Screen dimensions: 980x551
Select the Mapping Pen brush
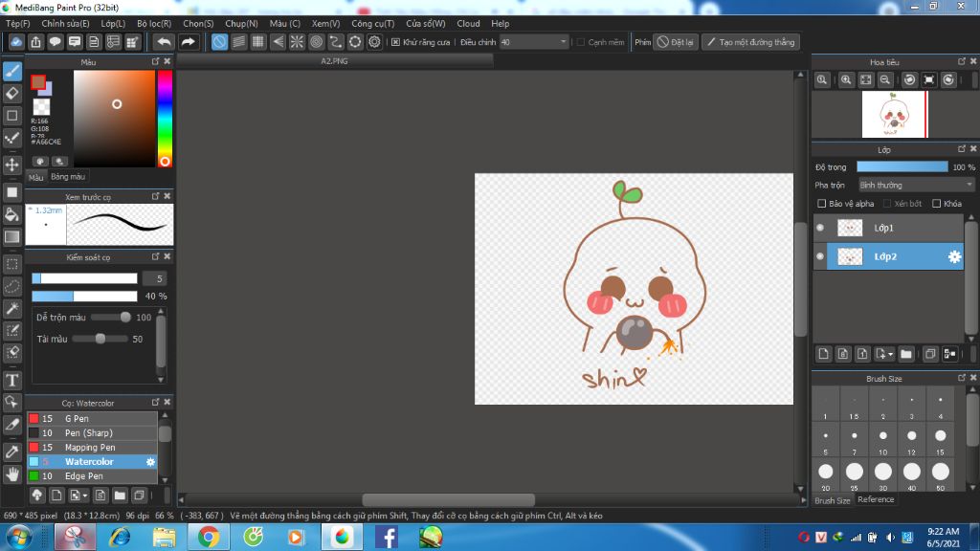[x=91, y=448]
